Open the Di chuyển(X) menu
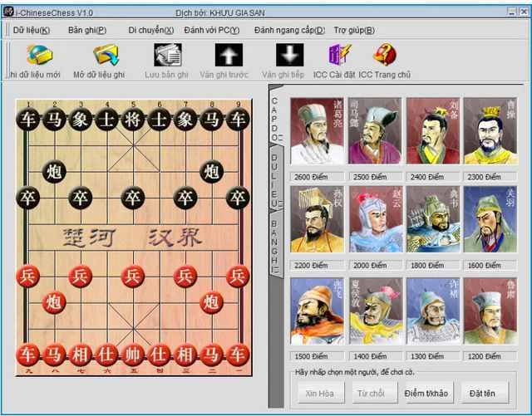Screen dimensions: 532x416 (x=151, y=30)
